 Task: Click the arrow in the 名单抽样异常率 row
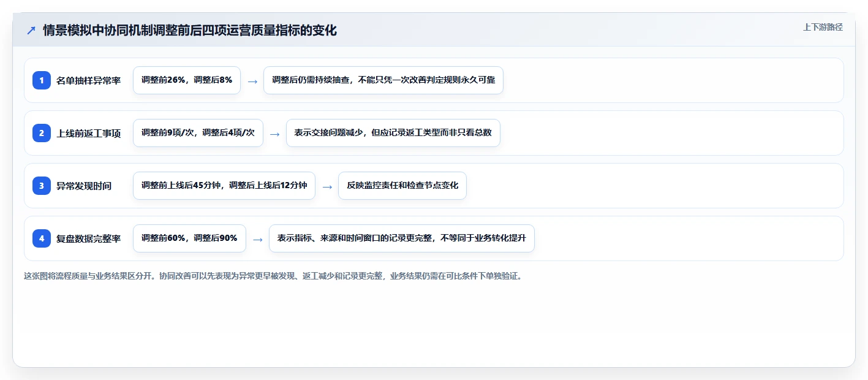pos(252,81)
